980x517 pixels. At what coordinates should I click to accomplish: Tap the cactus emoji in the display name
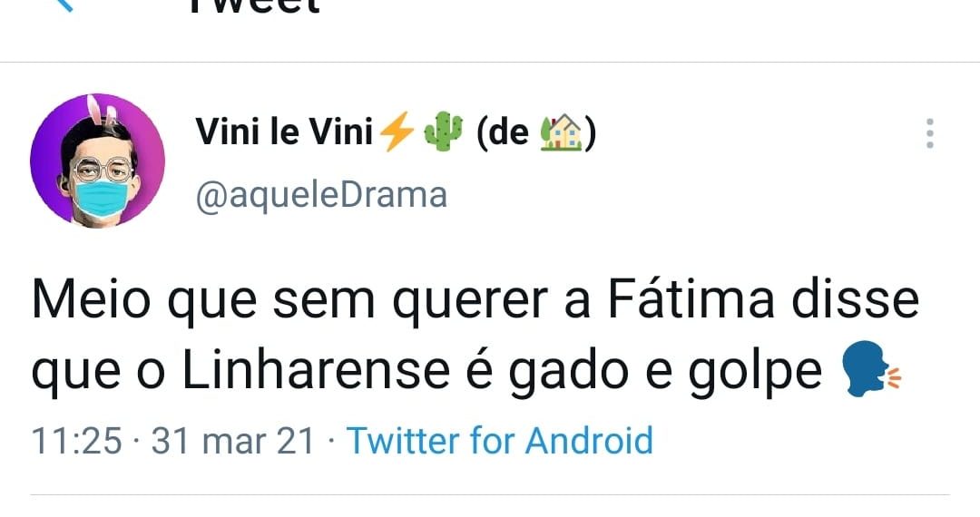pyautogui.click(x=443, y=132)
